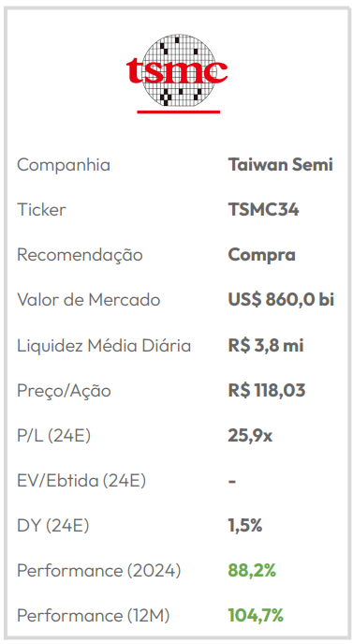Click the Compra recommendation
Viewport: 353px width, 644px height.
pos(261,256)
